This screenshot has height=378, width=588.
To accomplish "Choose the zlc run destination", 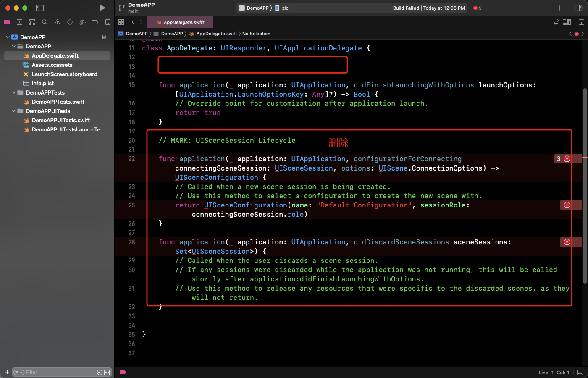I will [282, 8].
